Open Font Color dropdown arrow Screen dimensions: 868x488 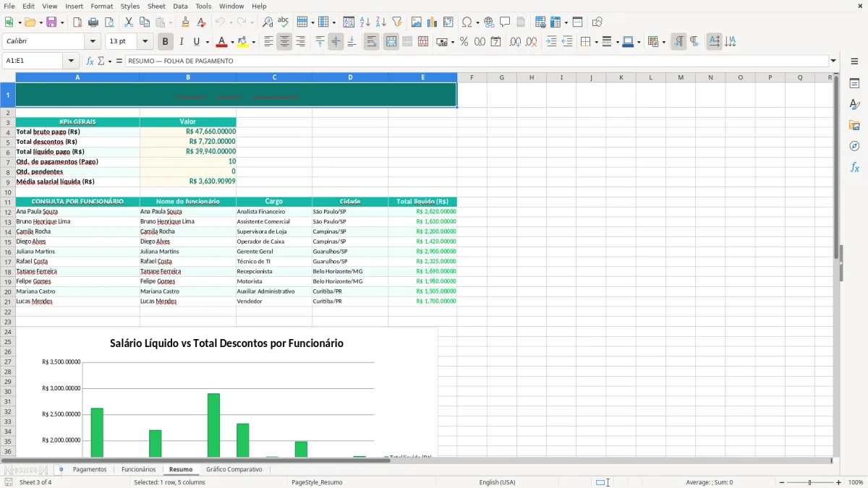(231, 42)
